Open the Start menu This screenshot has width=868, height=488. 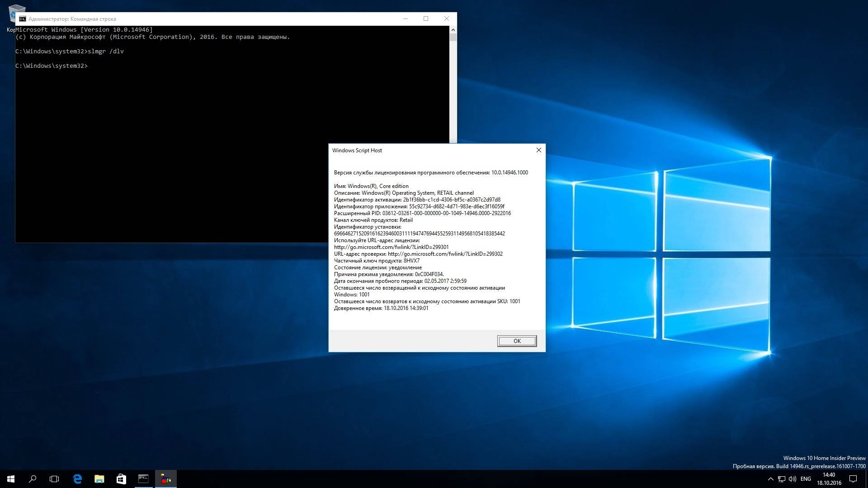click(11, 479)
